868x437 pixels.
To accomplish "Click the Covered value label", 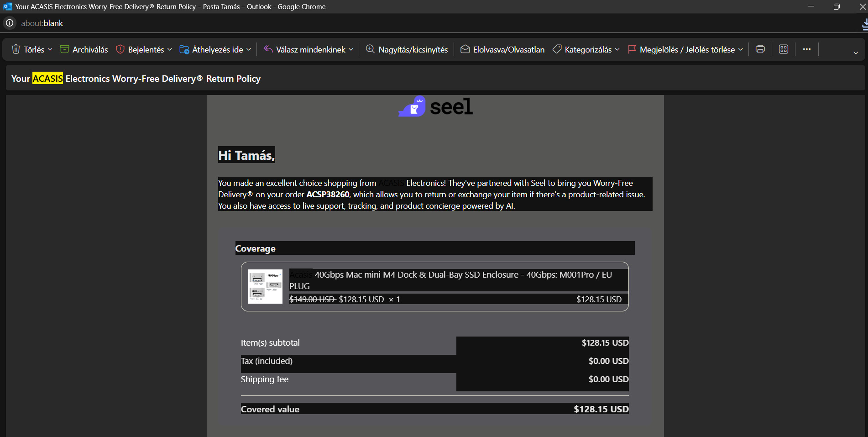I will (270, 409).
